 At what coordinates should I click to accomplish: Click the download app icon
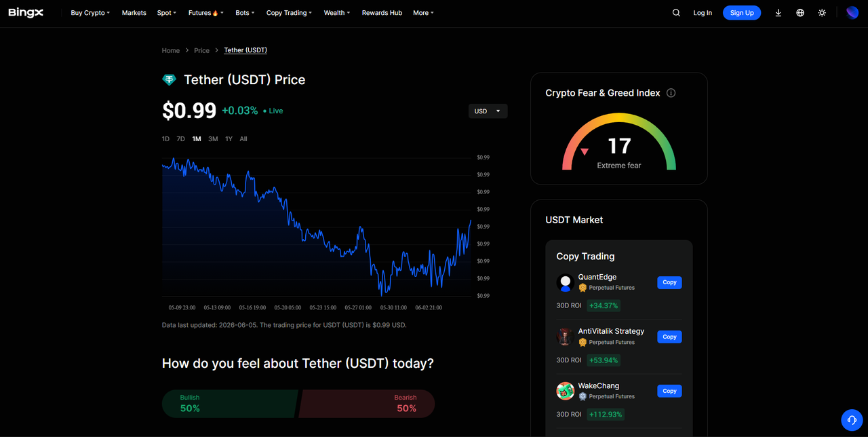(778, 13)
